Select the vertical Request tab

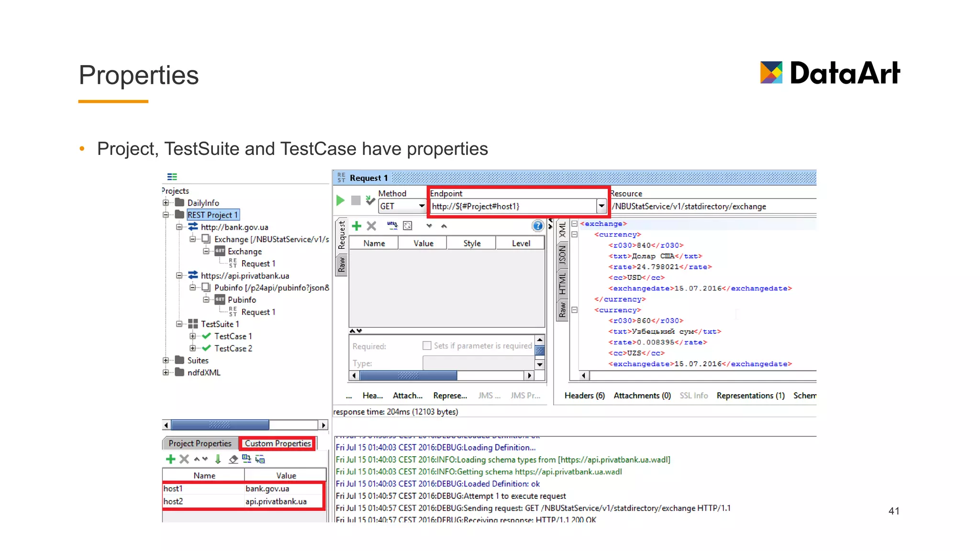[342, 235]
